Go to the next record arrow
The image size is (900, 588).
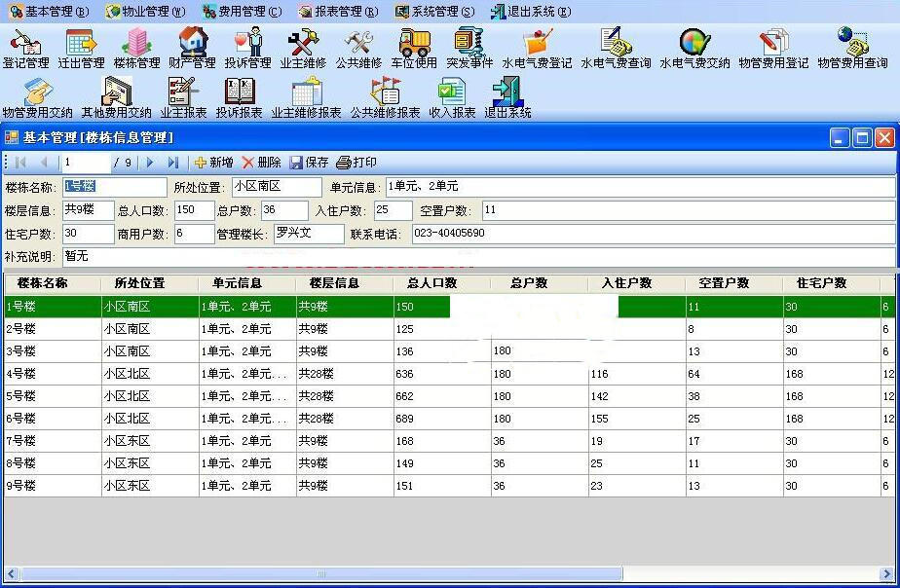[151, 163]
